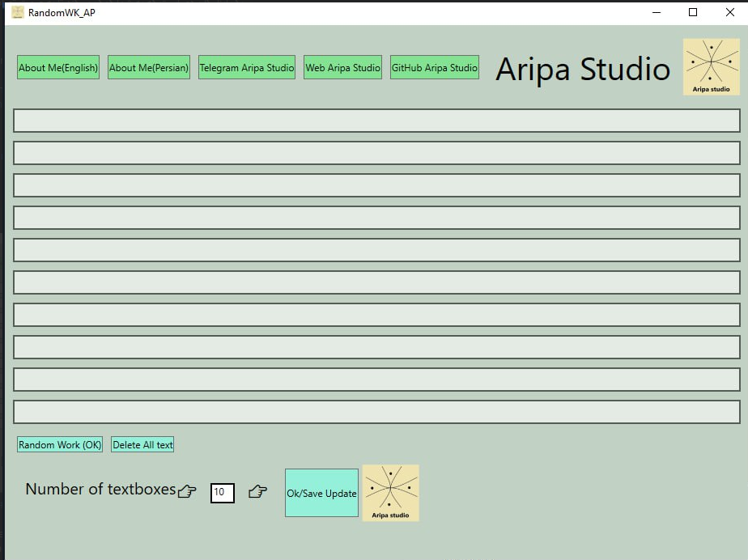
Task: Click into the first empty textbox
Action: [377, 121]
